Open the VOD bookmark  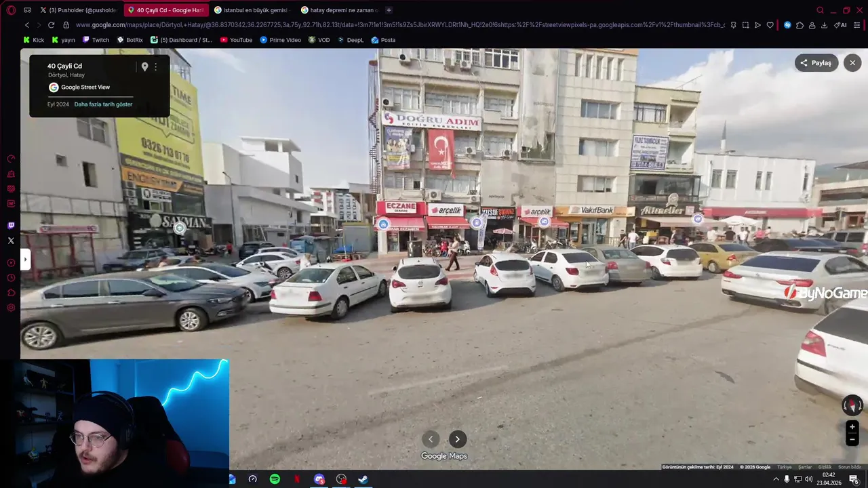click(319, 40)
